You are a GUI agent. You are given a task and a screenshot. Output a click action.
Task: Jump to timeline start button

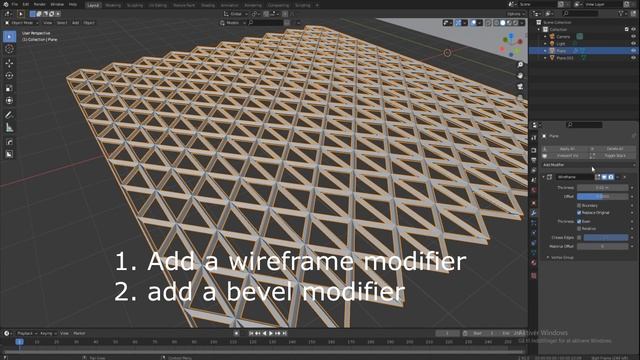(x=251, y=333)
